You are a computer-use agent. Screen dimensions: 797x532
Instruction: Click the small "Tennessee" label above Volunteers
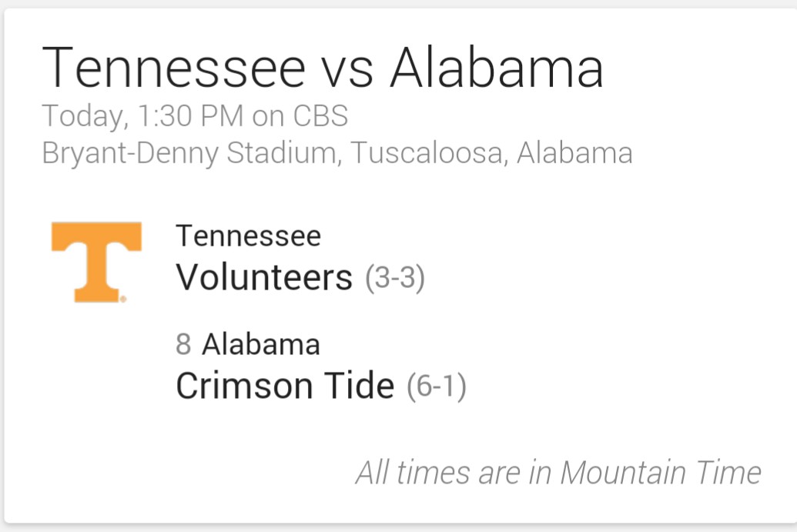248,236
